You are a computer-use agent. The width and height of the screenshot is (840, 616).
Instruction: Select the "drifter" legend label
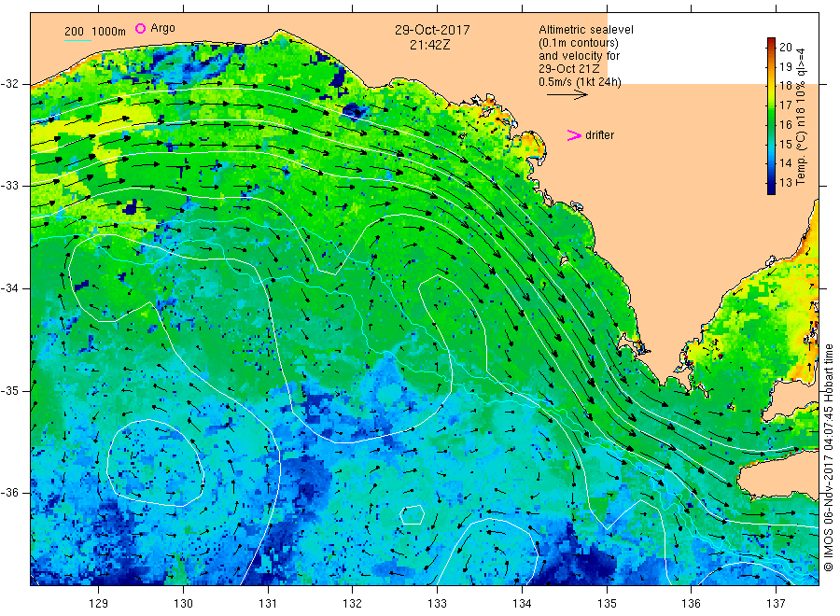599,135
